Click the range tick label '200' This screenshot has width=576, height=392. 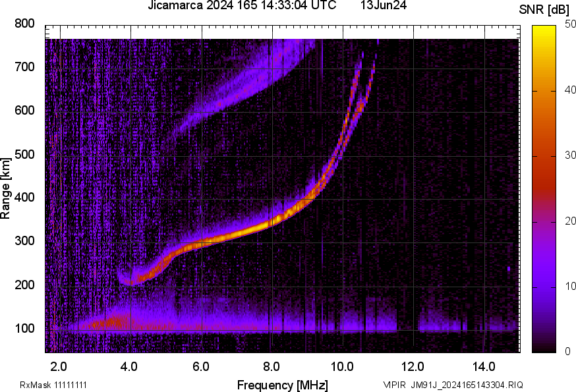point(24,285)
